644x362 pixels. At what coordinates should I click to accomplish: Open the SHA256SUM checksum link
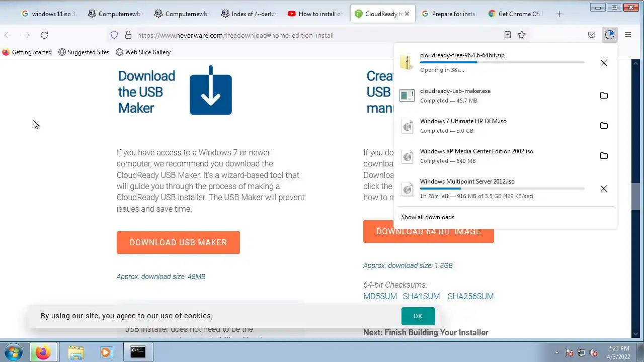click(470, 296)
